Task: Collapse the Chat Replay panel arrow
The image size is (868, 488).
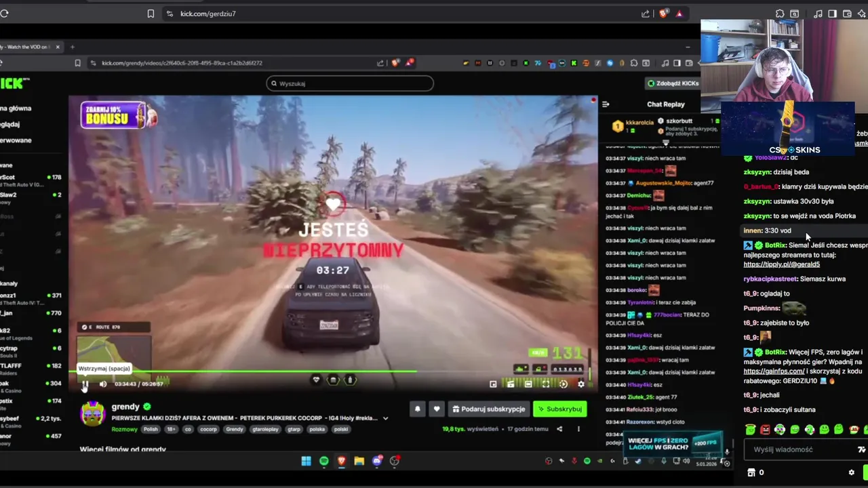Action: tap(606, 104)
